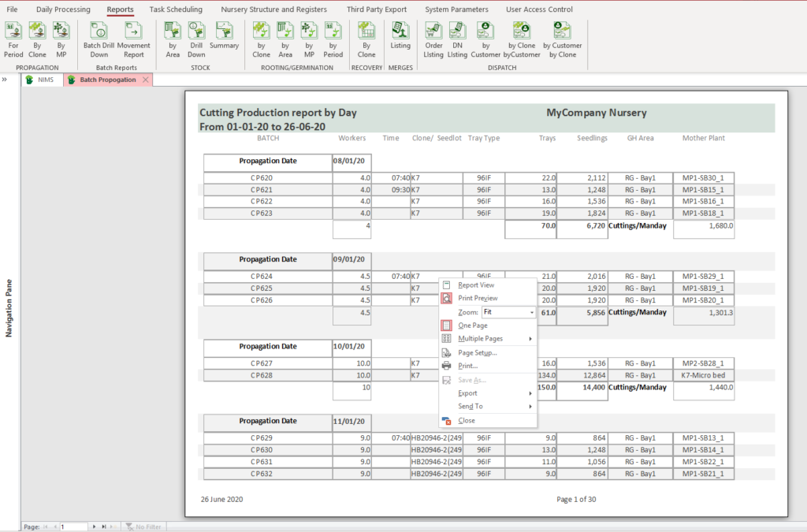This screenshot has height=532, width=807.
Task: Toggle One Page view in context menu
Action: click(473, 326)
